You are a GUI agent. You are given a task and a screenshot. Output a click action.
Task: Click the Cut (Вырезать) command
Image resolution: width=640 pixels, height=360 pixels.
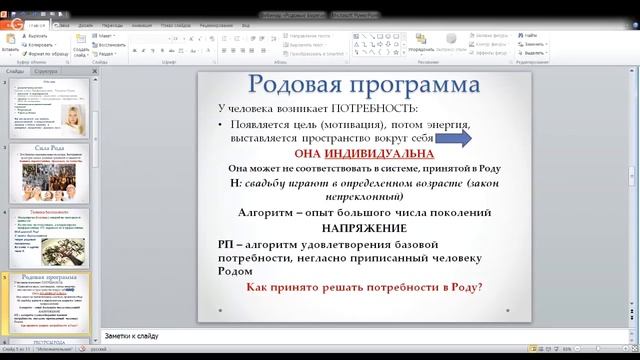coord(34,36)
